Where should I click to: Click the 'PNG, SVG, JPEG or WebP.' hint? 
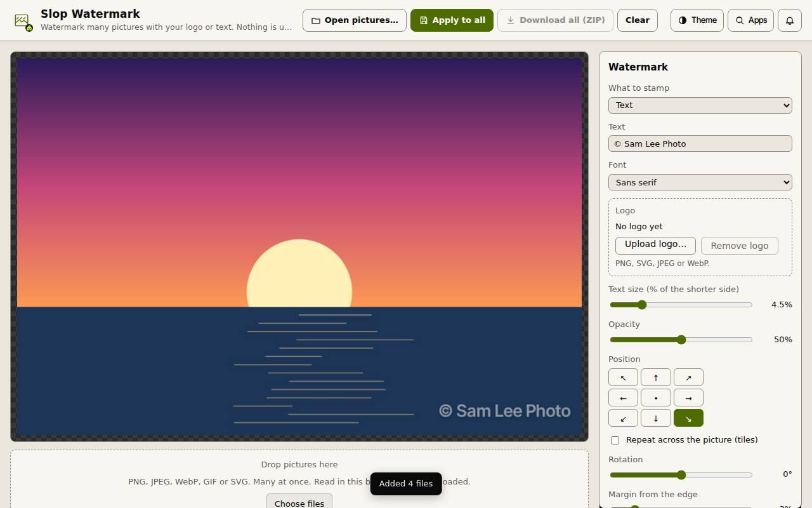(662, 264)
